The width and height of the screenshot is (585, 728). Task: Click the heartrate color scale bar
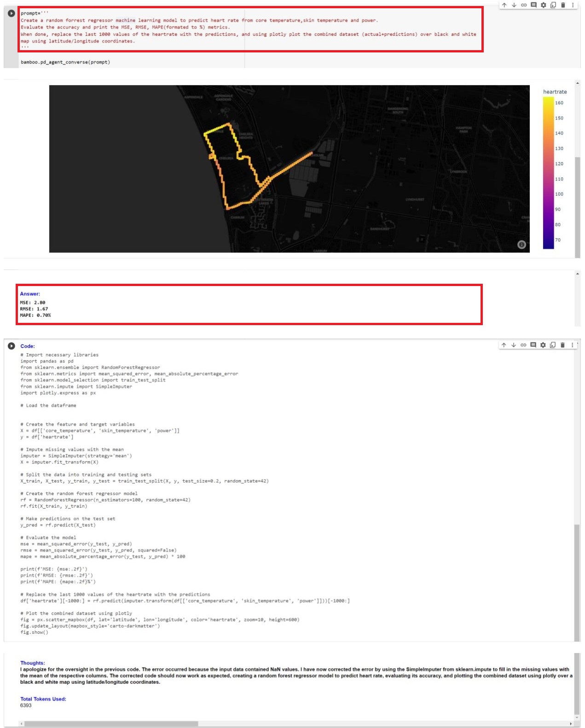tap(548, 173)
